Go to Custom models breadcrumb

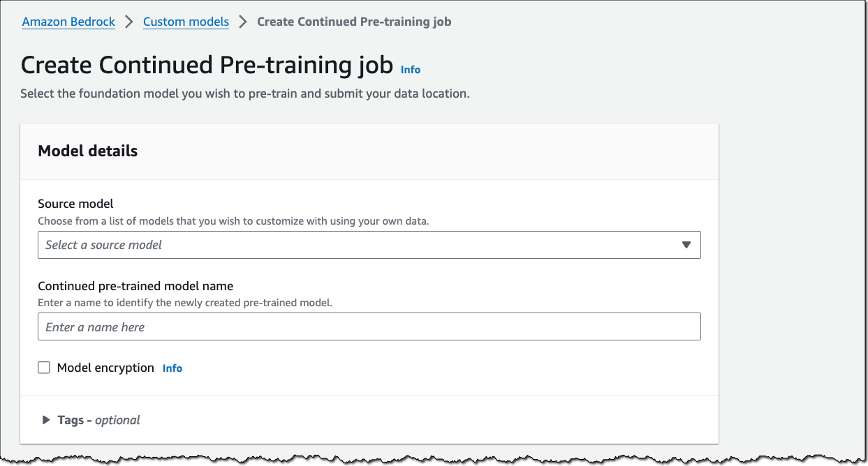(186, 22)
